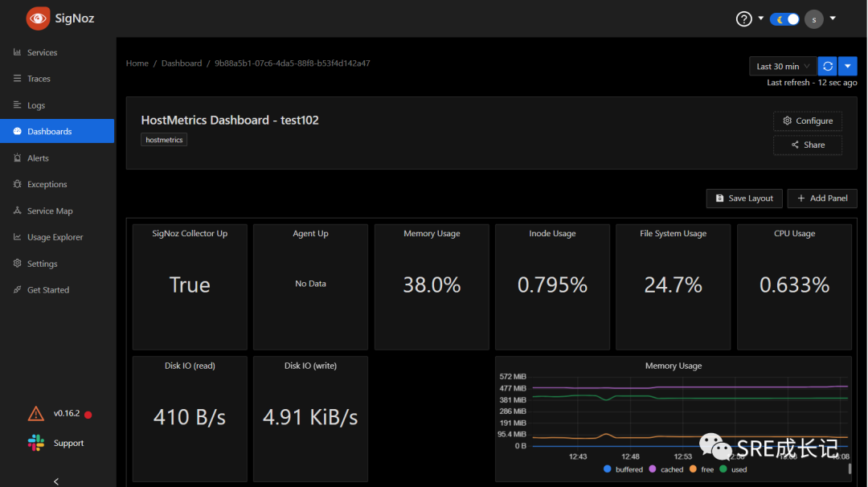Screen dimensions: 868x487
Task: Select the File System Usage panel title
Action: [674, 234]
